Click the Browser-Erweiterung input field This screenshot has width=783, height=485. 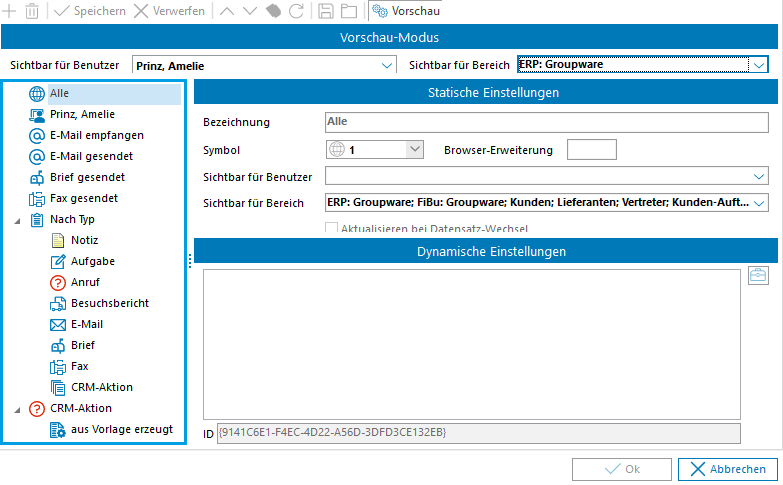point(591,150)
